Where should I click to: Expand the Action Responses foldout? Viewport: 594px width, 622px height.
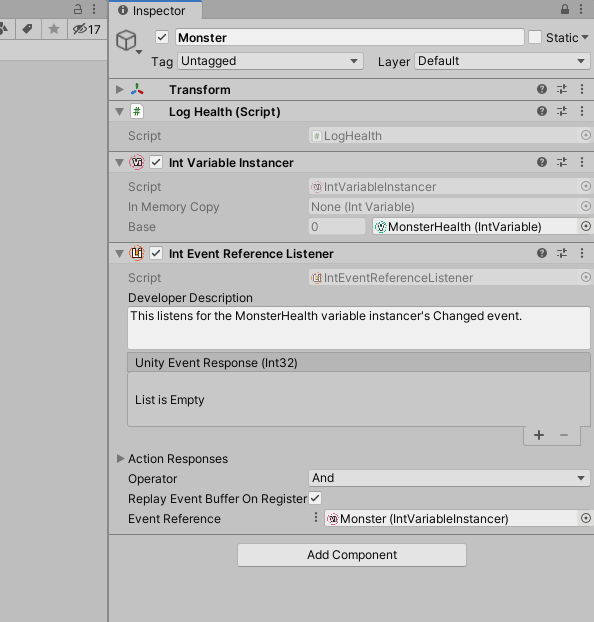[x=120, y=459]
